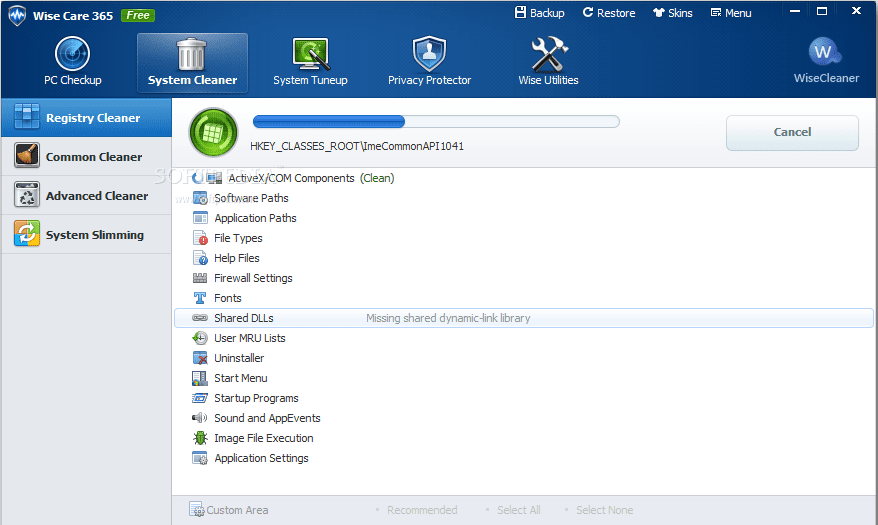The width and height of the screenshot is (878, 525).
Task: Select the 'Uninstaller' entry
Action: point(239,358)
